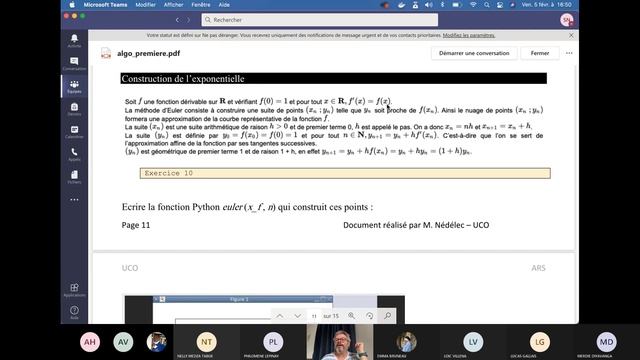Click the search icon in PDF toolbar
The width and height of the screenshot is (640, 360).
[387, 316]
